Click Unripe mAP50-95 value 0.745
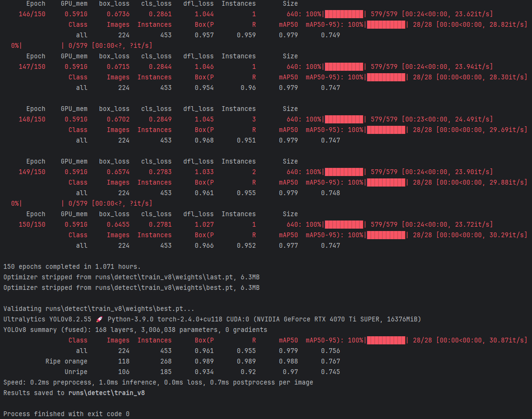Viewport: 532px width, 419px height. [331, 372]
